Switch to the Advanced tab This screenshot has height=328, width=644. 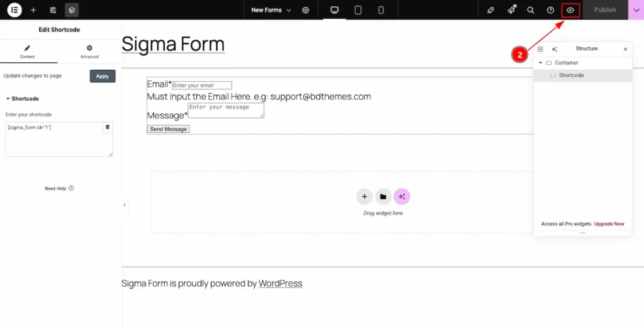click(x=89, y=52)
